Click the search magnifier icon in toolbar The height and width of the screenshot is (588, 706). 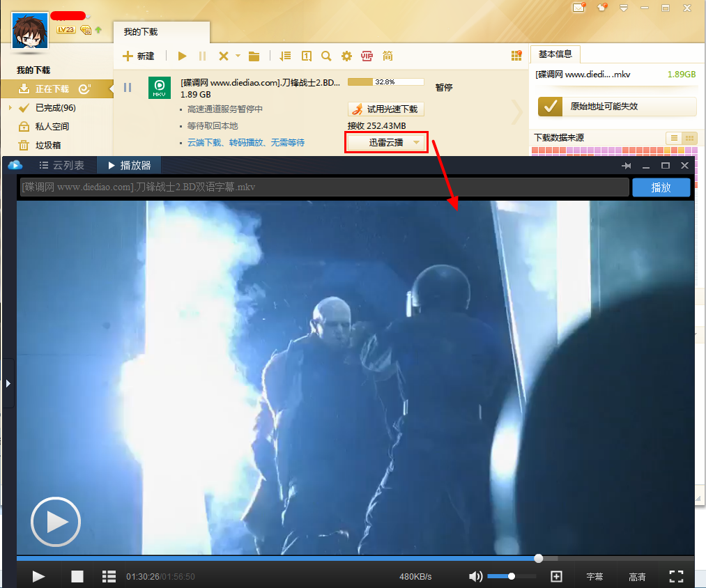[x=325, y=56]
